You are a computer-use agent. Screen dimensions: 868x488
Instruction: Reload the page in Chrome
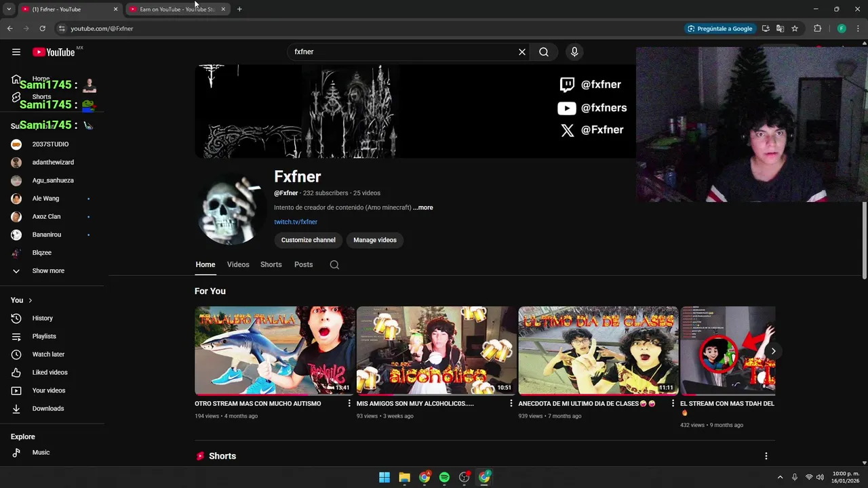pos(42,28)
